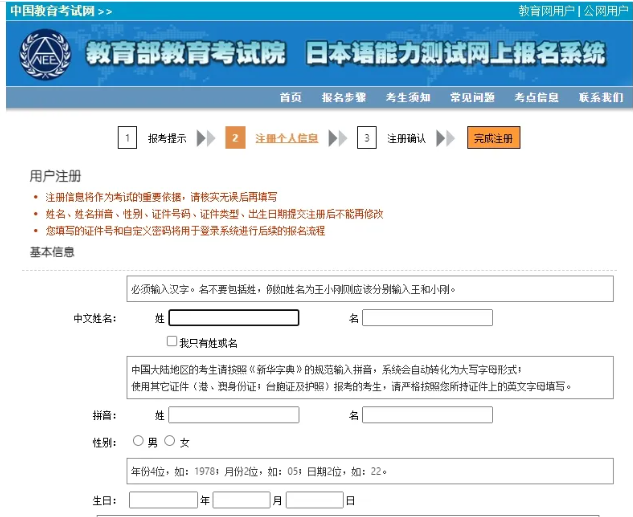The width and height of the screenshot is (633, 517).
Task: Open the 常见问题 page
Action: [x=472, y=97]
